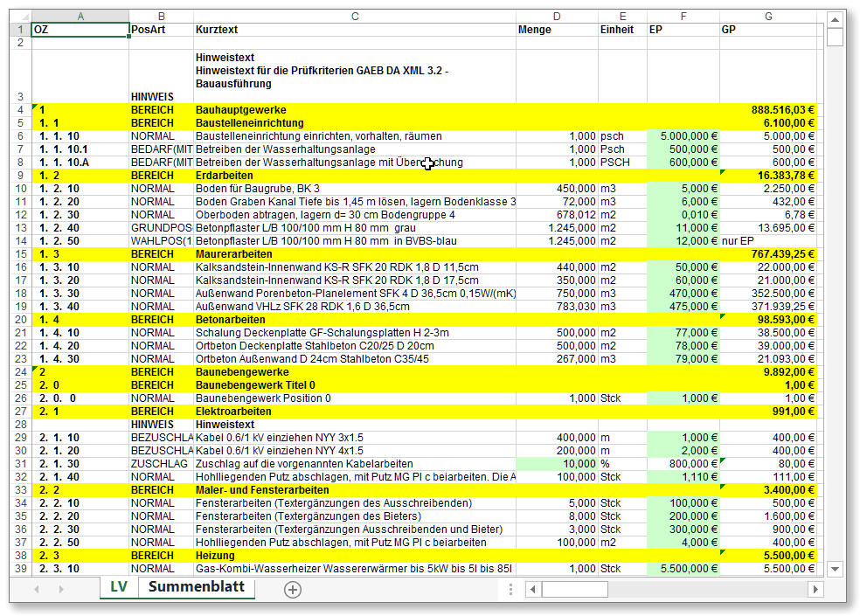This screenshot has height=616, width=860.
Task: Add a new sheet with the plus button
Action: point(293,589)
